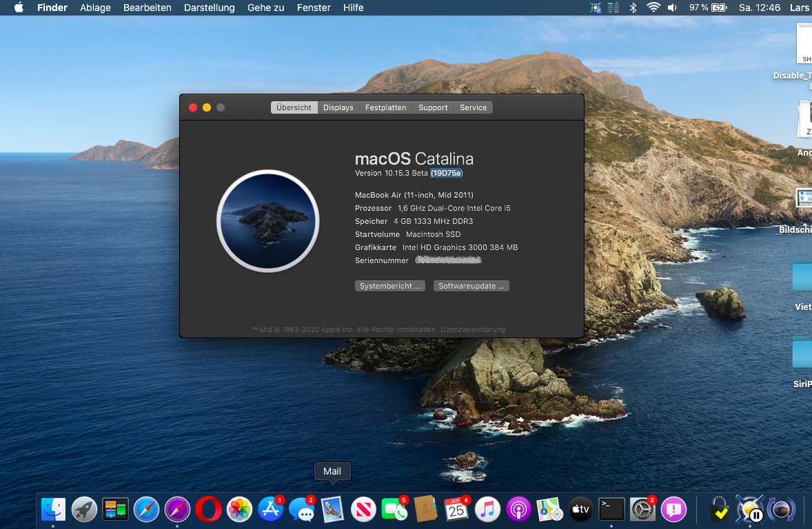Open the Gehe zu menu
The height and width of the screenshot is (529, 812).
[265, 8]
